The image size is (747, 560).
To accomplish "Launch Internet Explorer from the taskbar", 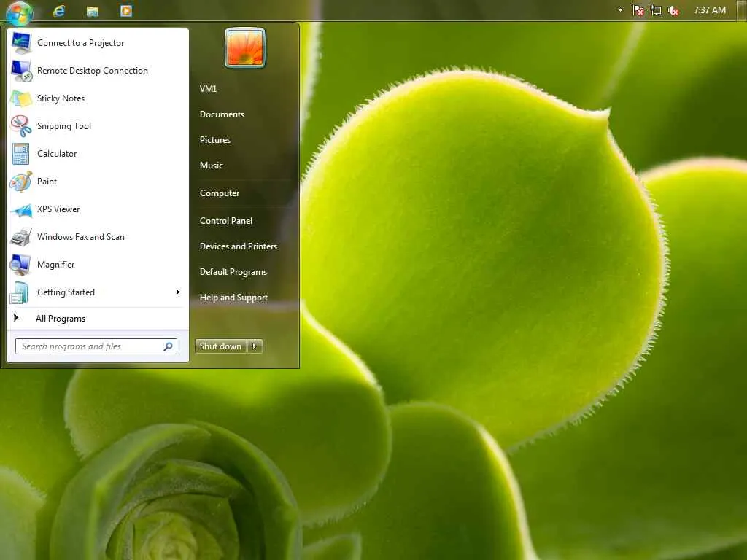I will click(x=59, y=10).
